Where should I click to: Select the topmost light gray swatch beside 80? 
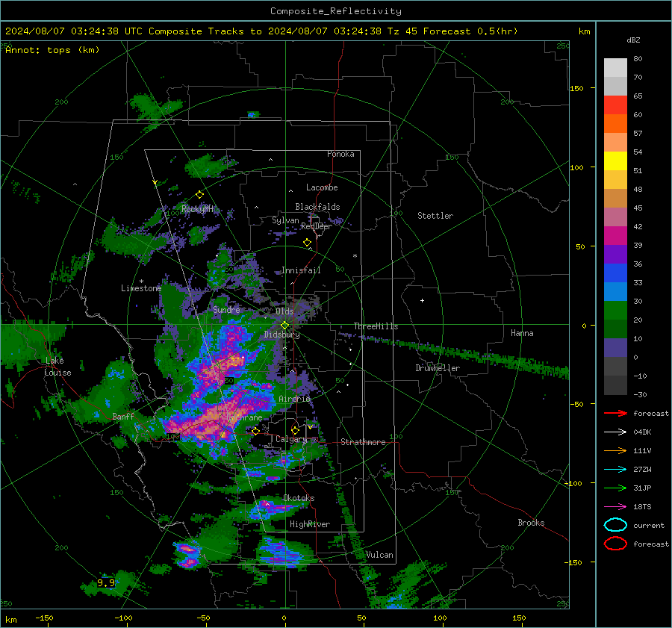615,68
